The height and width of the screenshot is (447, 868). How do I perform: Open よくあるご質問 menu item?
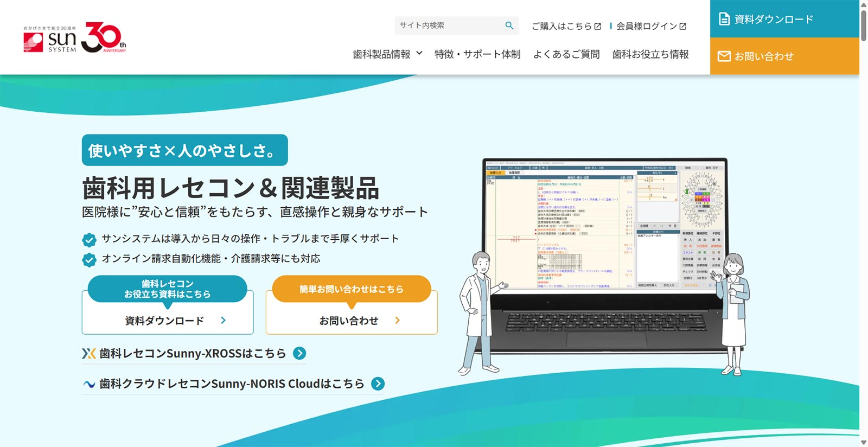pyautogui.click(x=566, y=54)
